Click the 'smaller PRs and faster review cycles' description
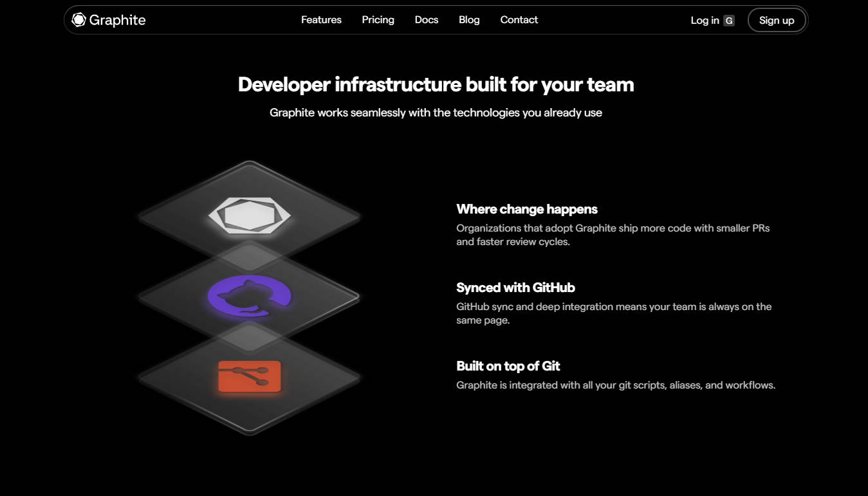868x496 pixels. (613, 235)
